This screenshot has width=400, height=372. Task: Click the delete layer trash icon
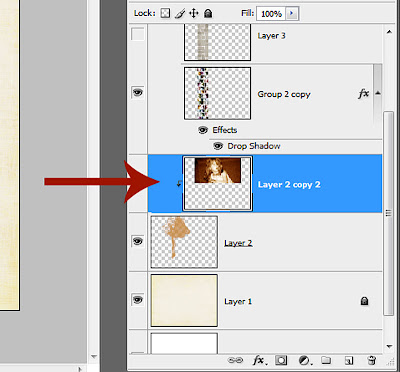point(371,360)
